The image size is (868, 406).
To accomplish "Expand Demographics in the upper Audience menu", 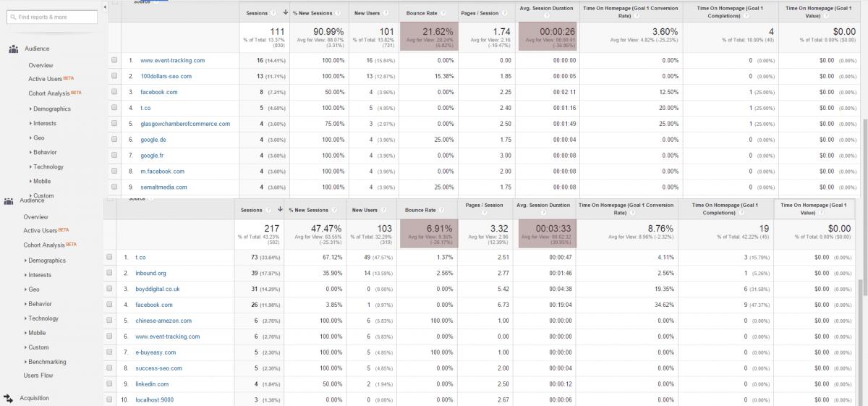I will tap(51, 109).
